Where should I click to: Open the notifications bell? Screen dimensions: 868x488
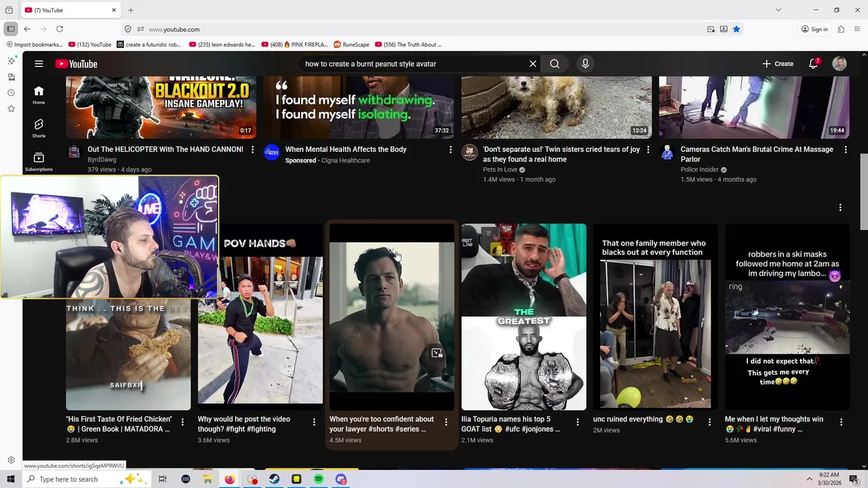click(x=814, y=64)
